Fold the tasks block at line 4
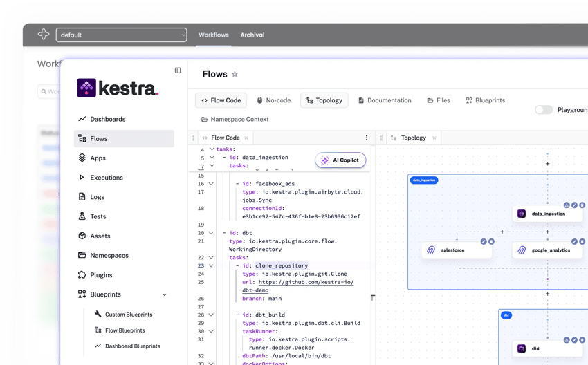Screen dimensions: 588x365 pyautogui.click(x=212, y=149)
